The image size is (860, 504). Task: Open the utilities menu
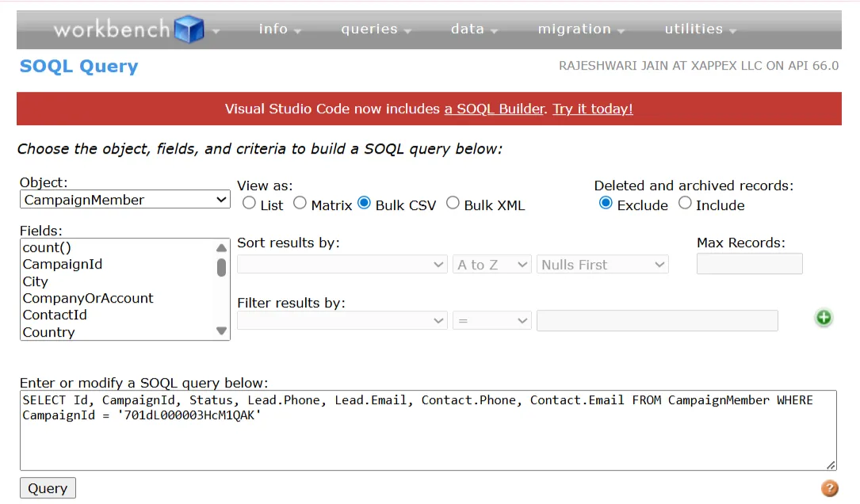pyautogui.click(x=700, y=29)
